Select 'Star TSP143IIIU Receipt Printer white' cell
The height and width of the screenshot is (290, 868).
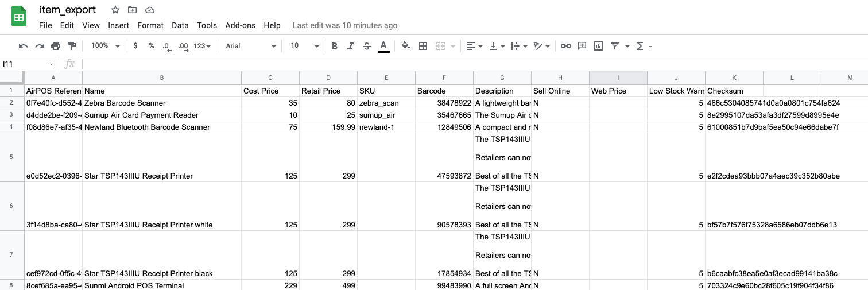(162, 206)
